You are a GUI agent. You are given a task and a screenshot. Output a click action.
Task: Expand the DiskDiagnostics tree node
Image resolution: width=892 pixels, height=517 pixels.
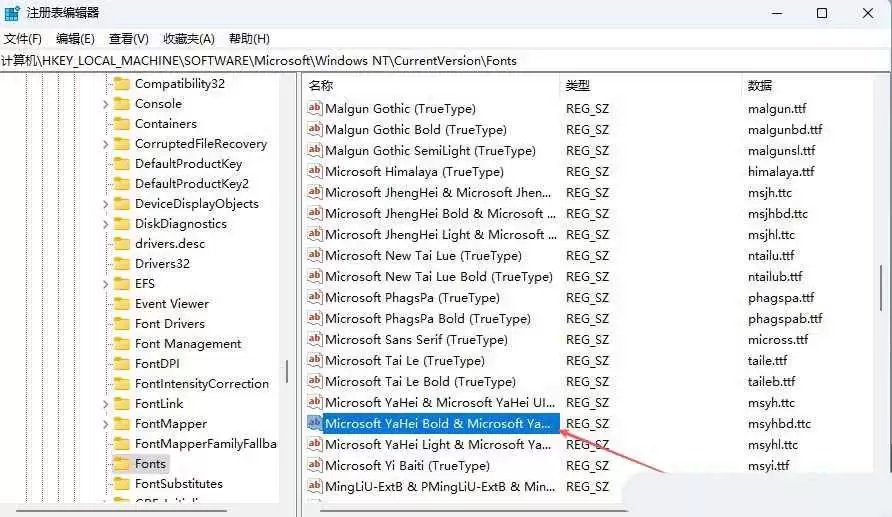tap(105, 224)
